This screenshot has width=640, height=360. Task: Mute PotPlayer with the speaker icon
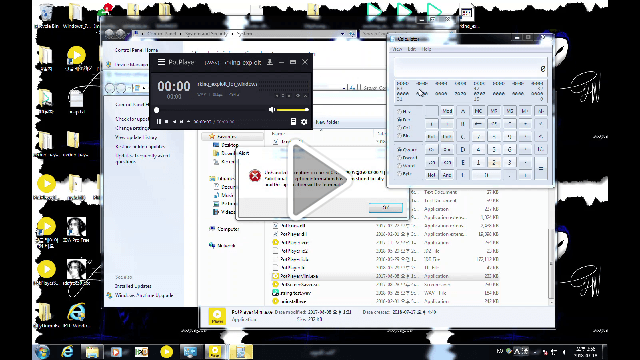click(x=272, y=109)
